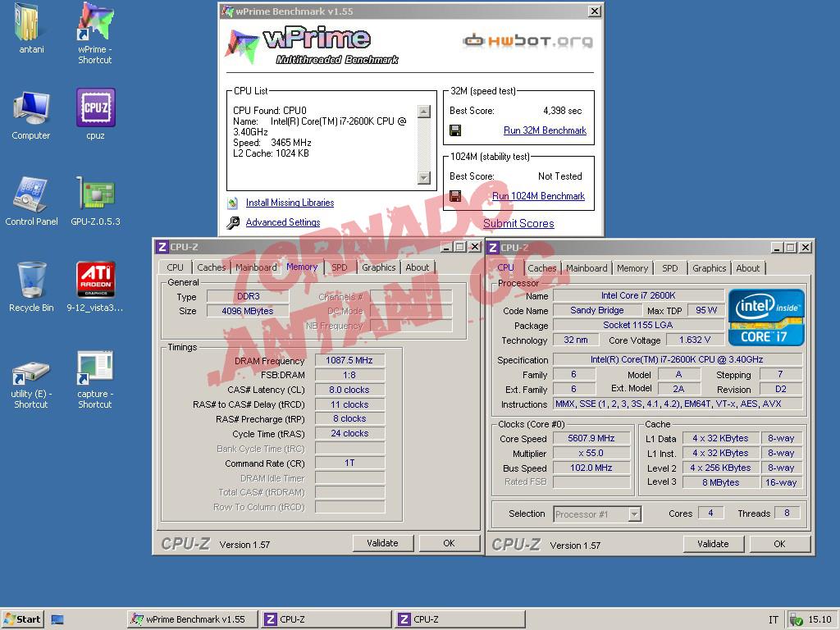This screenshot has width=840, height=630.
Task: Click the wPrime title bar icon
Action: click(227, 11)
